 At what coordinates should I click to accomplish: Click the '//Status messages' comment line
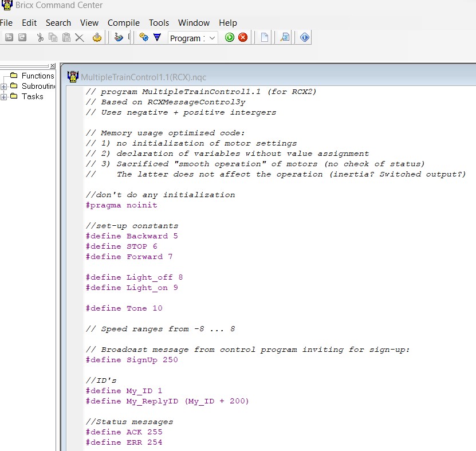point(129,422)
